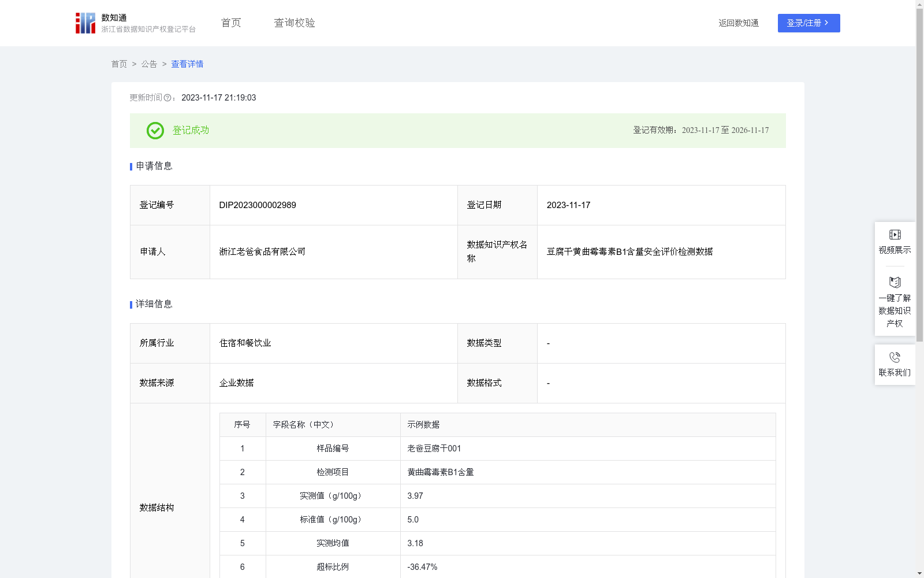Click 登记有效期 validity period text

[701, 130]
